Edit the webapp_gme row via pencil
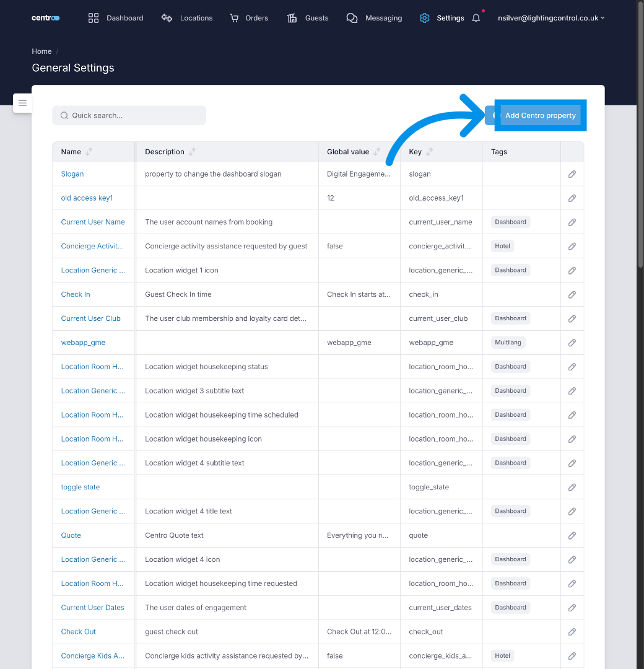The height and width of the screenshot is (669, 644). click(572, 343)
